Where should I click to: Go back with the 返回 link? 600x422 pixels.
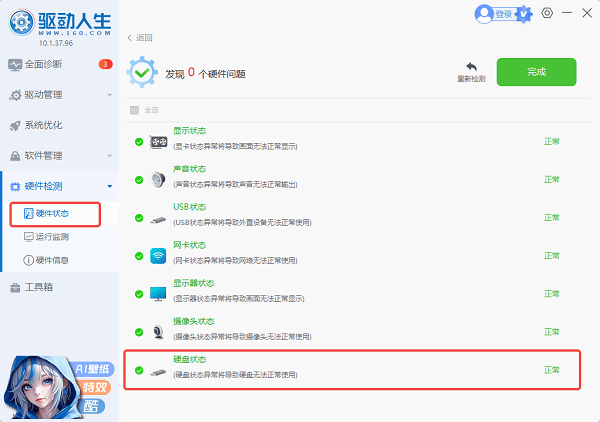(140, 37)
